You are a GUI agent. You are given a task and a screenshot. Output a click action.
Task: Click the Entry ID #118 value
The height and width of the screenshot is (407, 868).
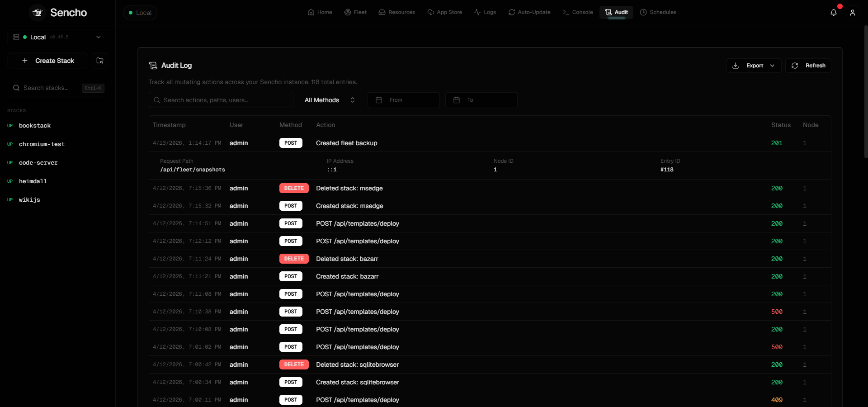(x=667, y=170)
